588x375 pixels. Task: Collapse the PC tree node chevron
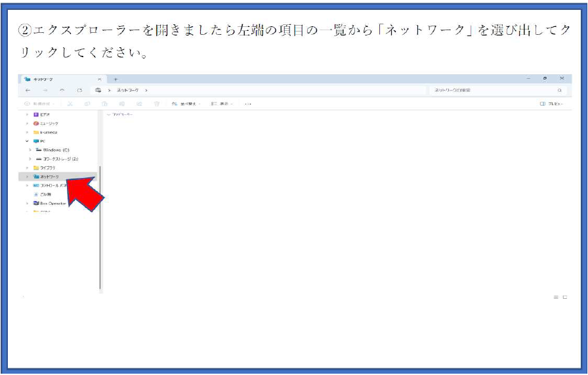click(27, 141)
